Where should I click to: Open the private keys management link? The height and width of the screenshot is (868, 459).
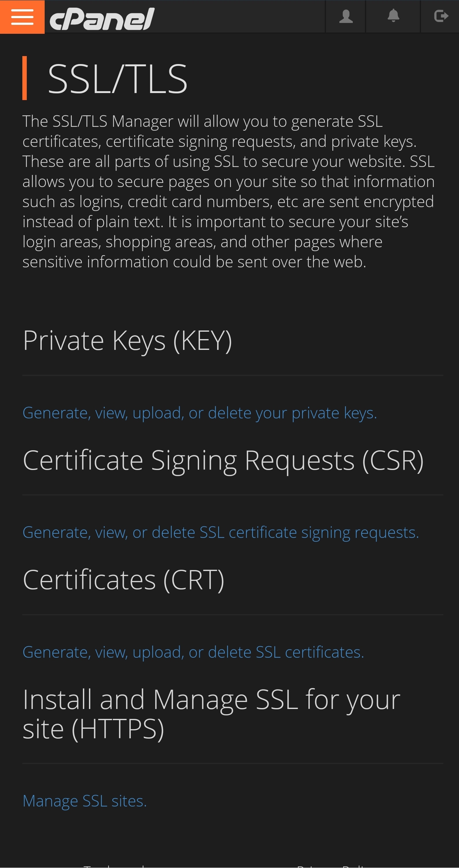pyautogui.click(x=200, y=413)
